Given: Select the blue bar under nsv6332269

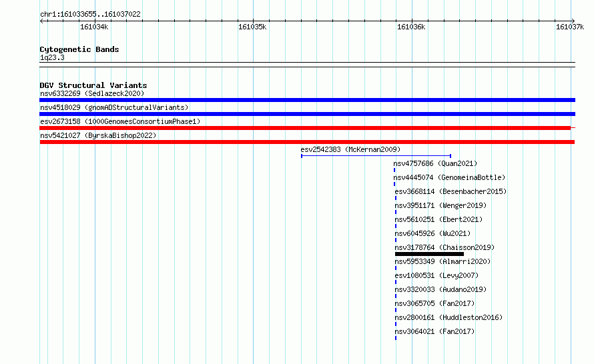Looking at the screenshot, I should click(x=307, y=100).
